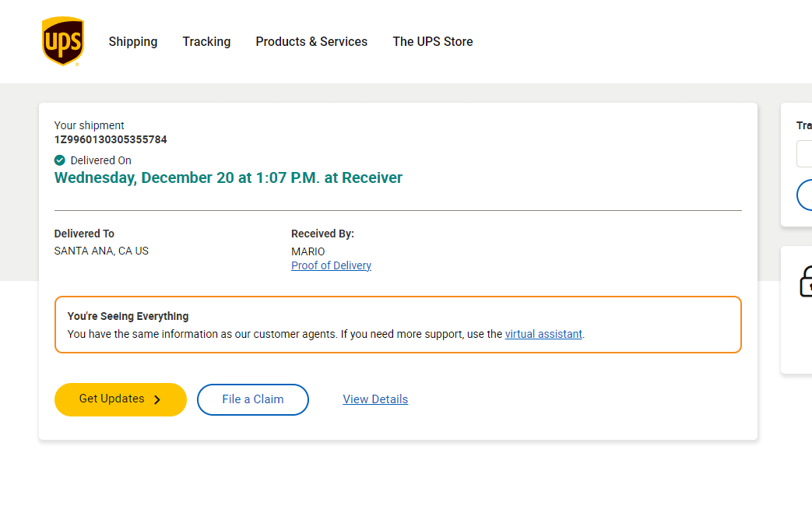The height and width of the screenshot is (520, 812).
Task: Open The UPS Store menu
Action: (x=433, y=41)
